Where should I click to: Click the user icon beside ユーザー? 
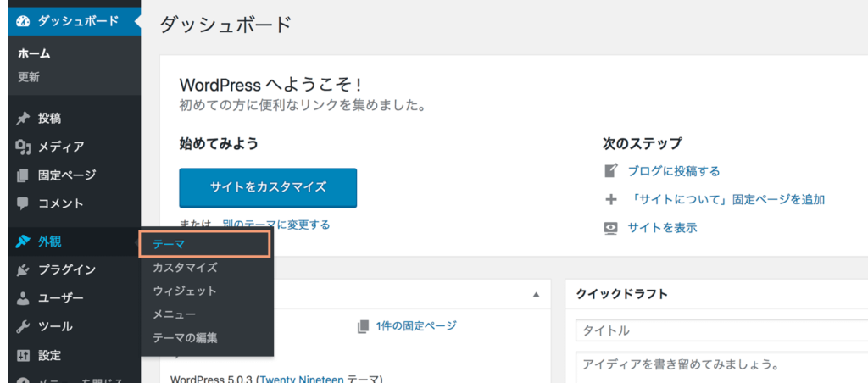click(23, 299)
